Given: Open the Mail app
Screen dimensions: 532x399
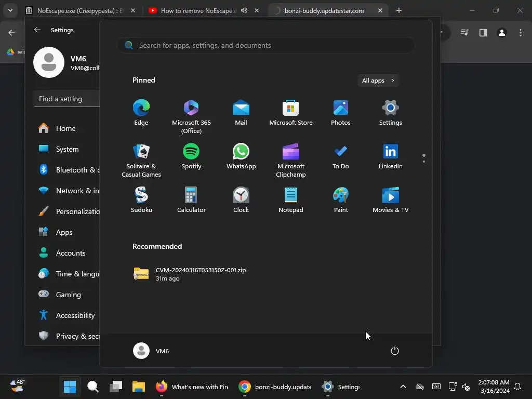Looking at the screenshot, I should point(241,113).
